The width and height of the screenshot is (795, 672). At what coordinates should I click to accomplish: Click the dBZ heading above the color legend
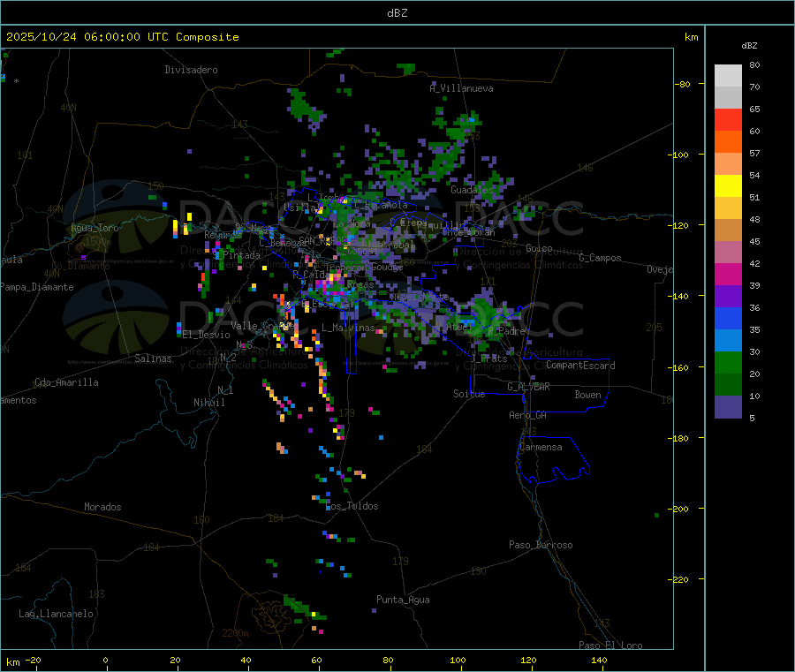(x=749, y=46)
